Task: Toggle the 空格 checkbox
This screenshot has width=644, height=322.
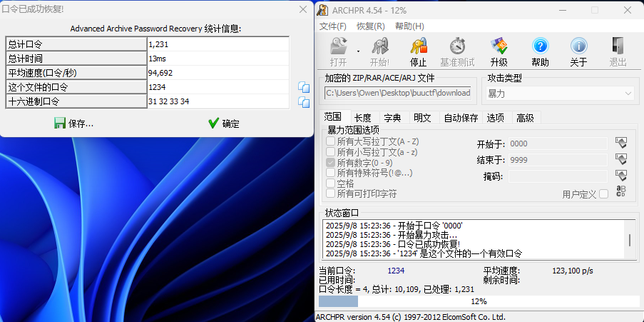Action: (x=330, y=183)
